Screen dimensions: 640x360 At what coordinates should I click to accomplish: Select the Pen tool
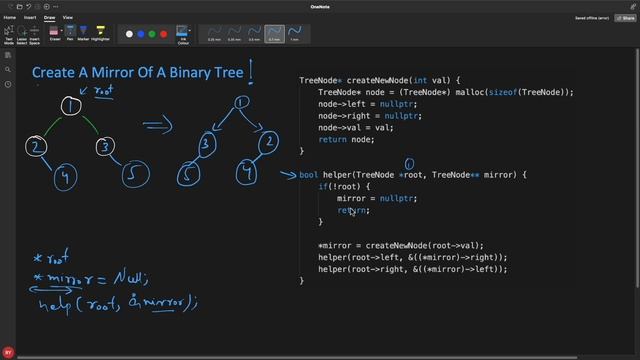click(70, 33)
